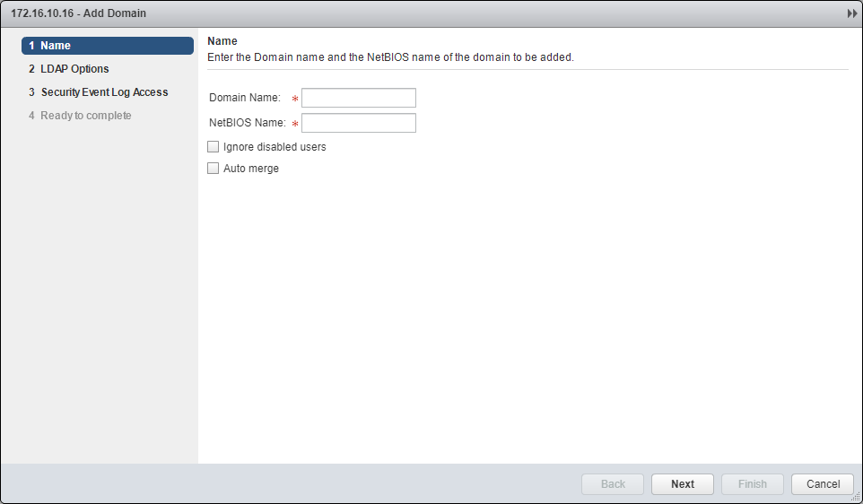Click Next to continue the wizard
This screenshot has height=504, width=863.
pos(682,484)
